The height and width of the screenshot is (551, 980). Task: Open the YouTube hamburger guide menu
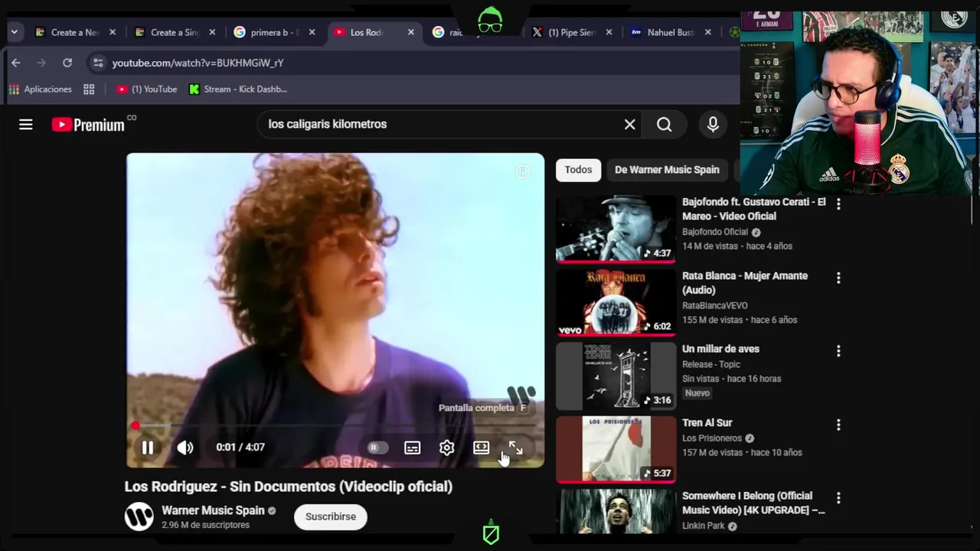click(26, 124)
